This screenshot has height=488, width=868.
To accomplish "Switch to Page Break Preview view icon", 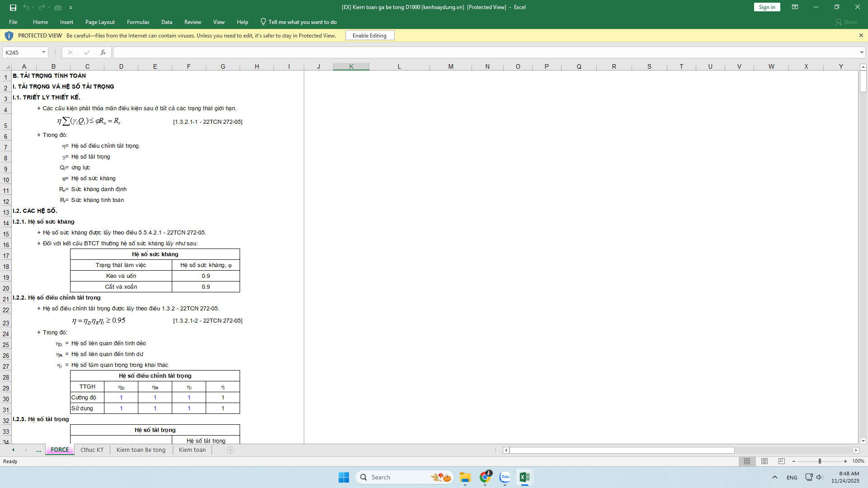I will coord(782,461).
